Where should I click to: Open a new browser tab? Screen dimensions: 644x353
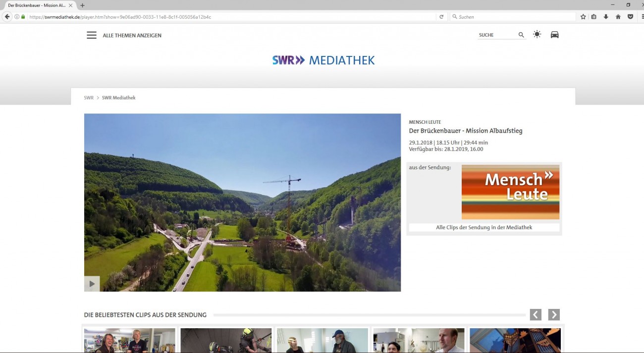(82, 5)
